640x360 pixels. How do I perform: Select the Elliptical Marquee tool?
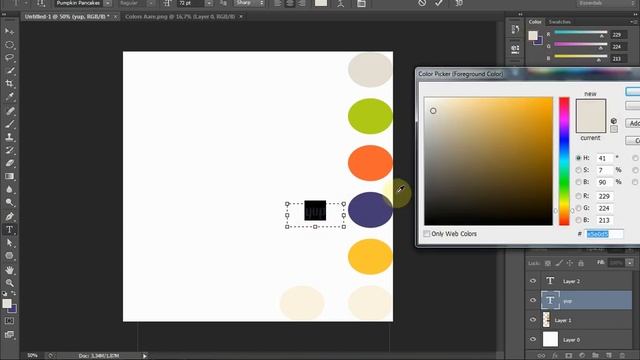coord(9,45)
